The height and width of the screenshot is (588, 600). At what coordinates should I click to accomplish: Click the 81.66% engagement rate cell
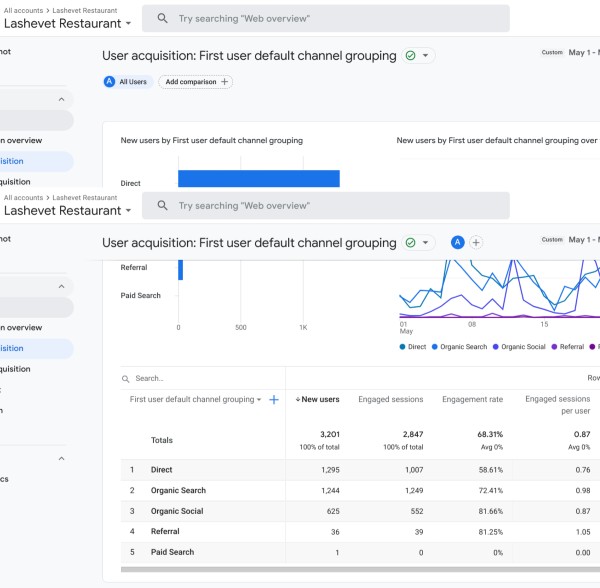coord(491,511)
